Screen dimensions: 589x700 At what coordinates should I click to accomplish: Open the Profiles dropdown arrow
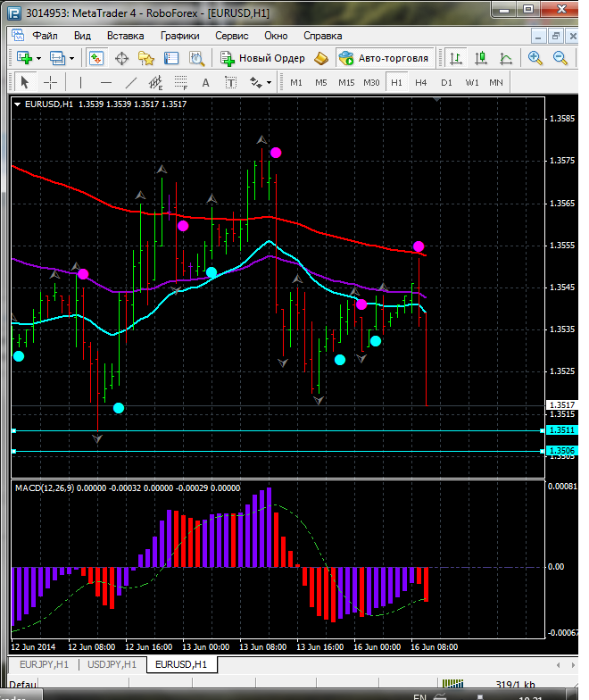coord(71,58)
